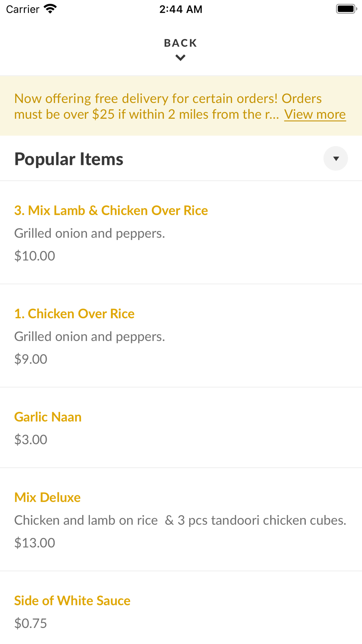Select 3. Mix Lamb & Chicken Over Rice
Screen dimensions: 362x644
111,210
